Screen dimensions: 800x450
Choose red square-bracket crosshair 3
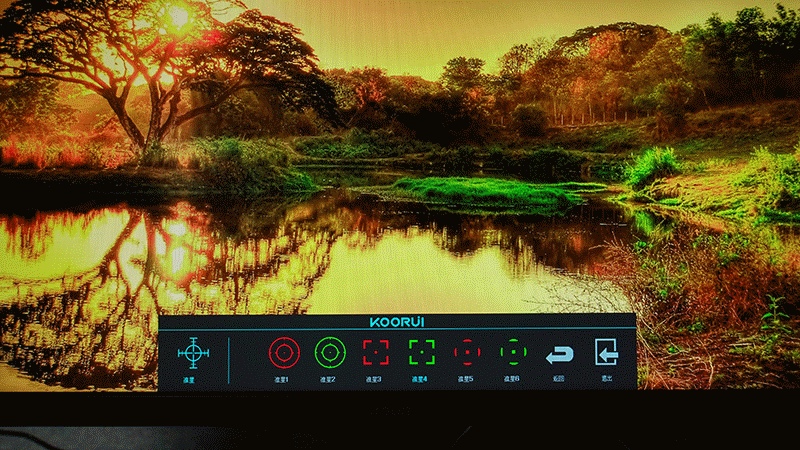click(x=376, y=352)
